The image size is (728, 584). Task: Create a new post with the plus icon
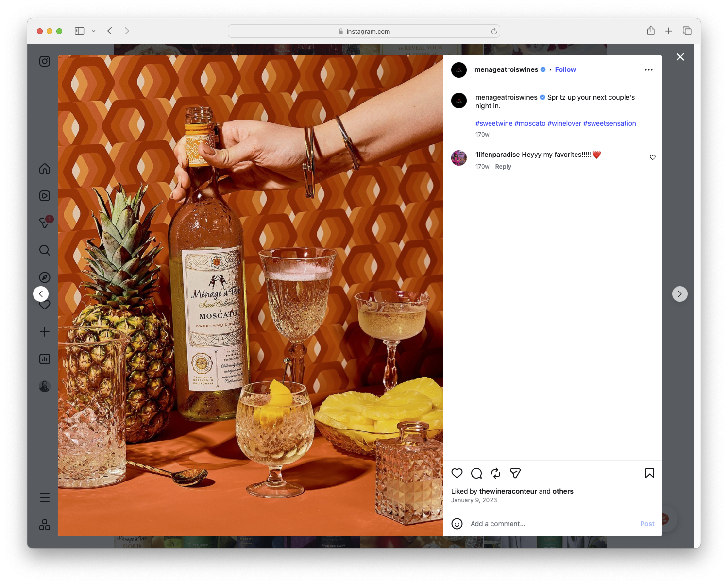(44, 332)
